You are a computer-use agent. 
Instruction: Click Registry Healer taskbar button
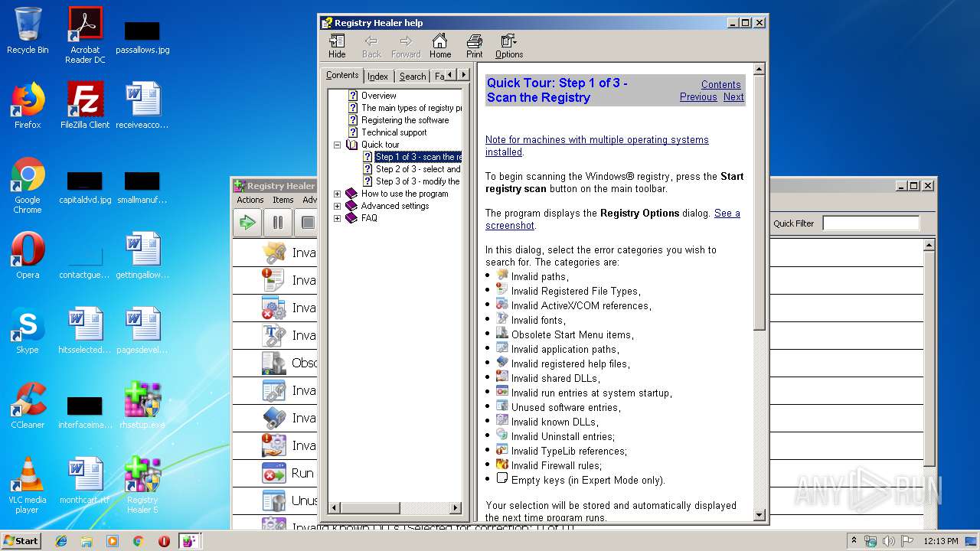tap(189, 541)
